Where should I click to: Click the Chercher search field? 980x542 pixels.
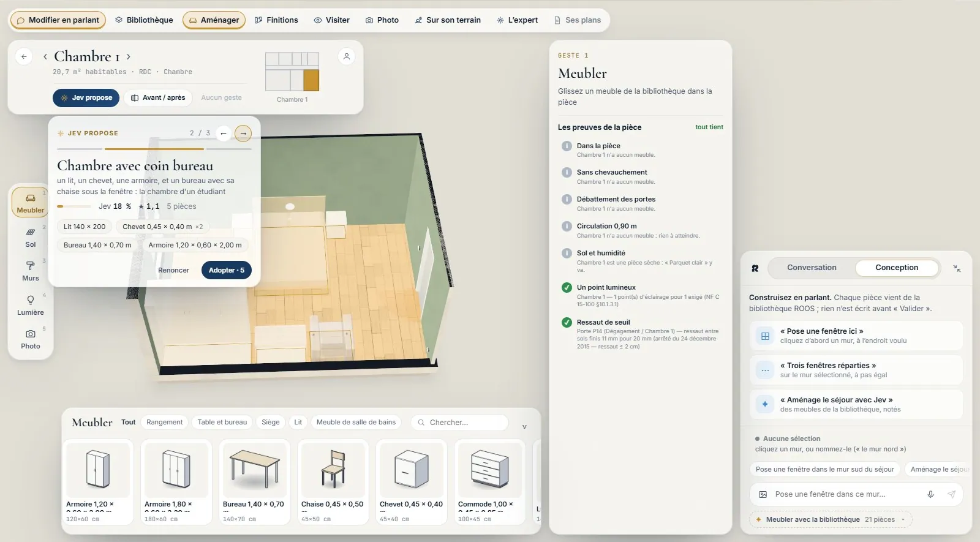coord(459,423)
